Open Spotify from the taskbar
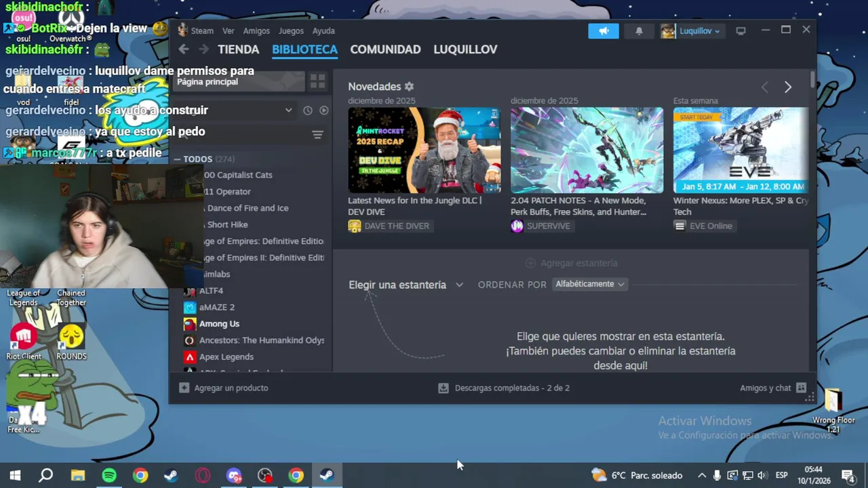 coord(108,475)
